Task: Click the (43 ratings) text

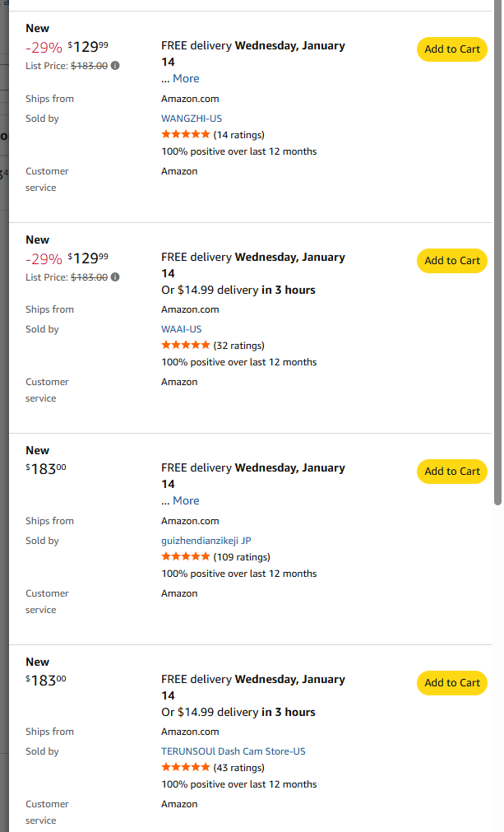Action: [x=238, y=768]
